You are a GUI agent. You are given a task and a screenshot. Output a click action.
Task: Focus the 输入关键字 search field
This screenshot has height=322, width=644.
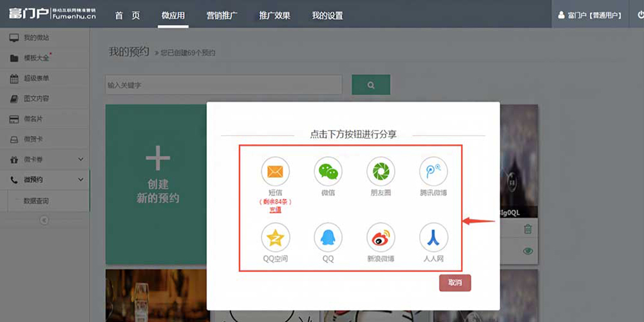223,85
